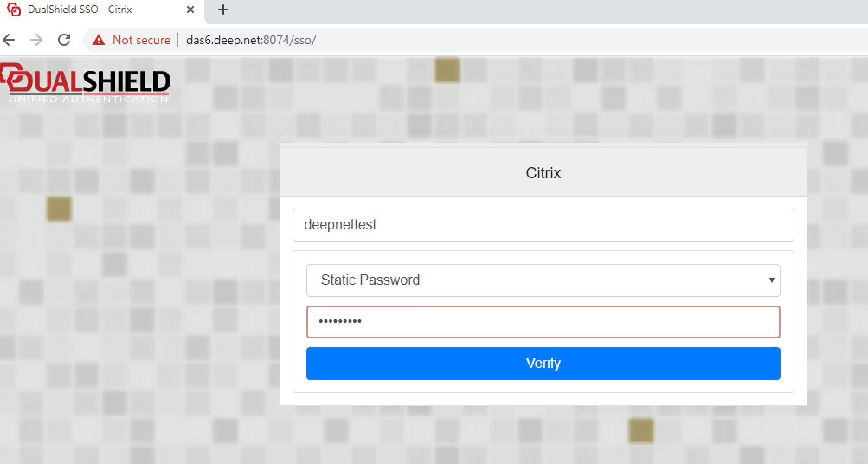This screenshot has height=464, width=868.
Task: Focus the masked password input field
Action: coord(543,322)
